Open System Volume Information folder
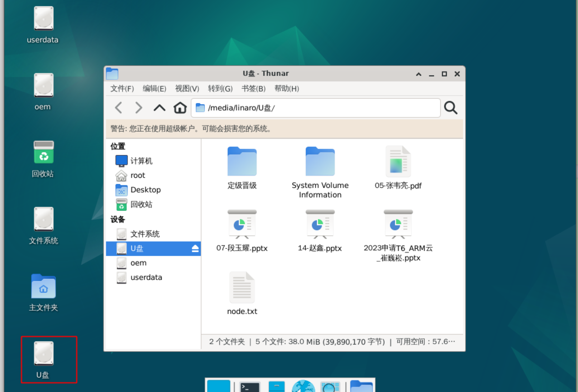Viewport: 578px width, 392px height. 320,172
